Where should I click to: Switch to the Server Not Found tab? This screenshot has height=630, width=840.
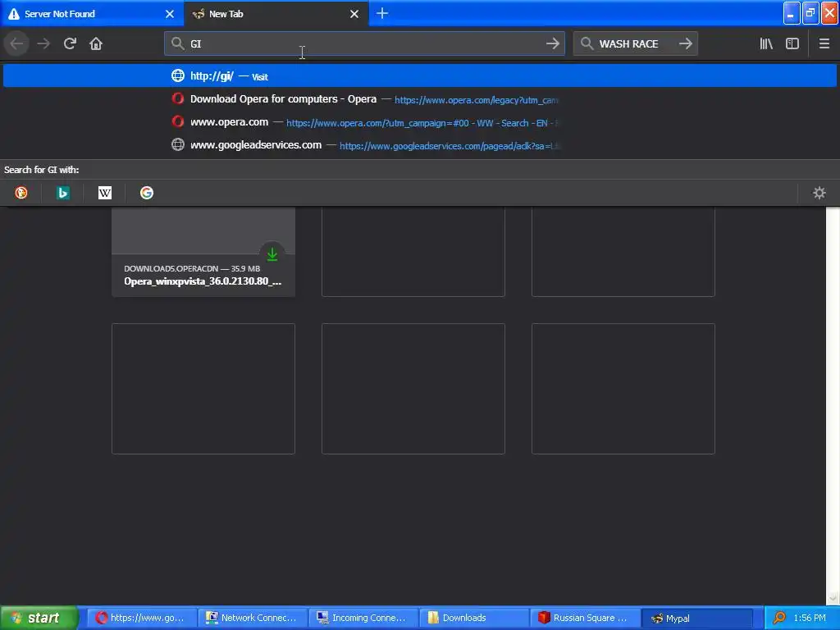pos(92,14)
